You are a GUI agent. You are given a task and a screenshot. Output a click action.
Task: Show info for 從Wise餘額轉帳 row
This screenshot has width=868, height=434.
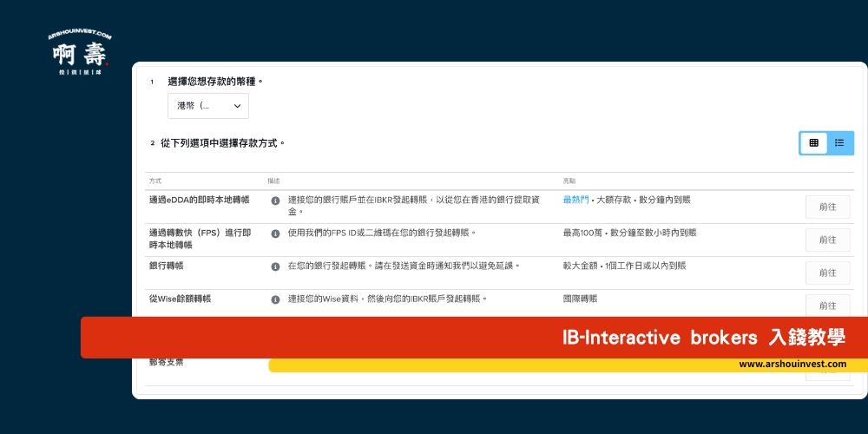(x=275, y=299)
